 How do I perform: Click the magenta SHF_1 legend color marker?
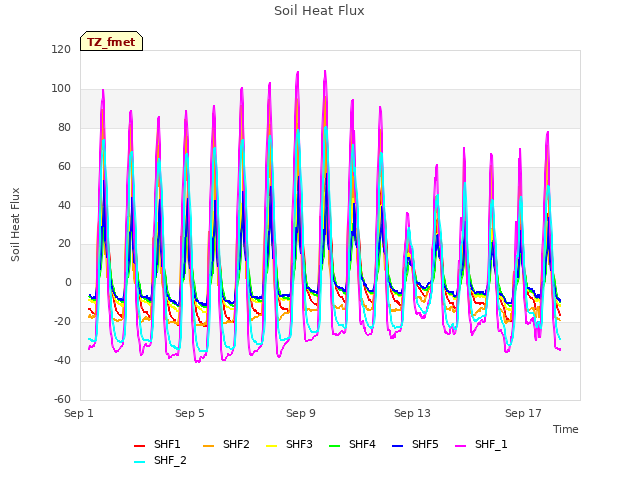coord(460,445)
